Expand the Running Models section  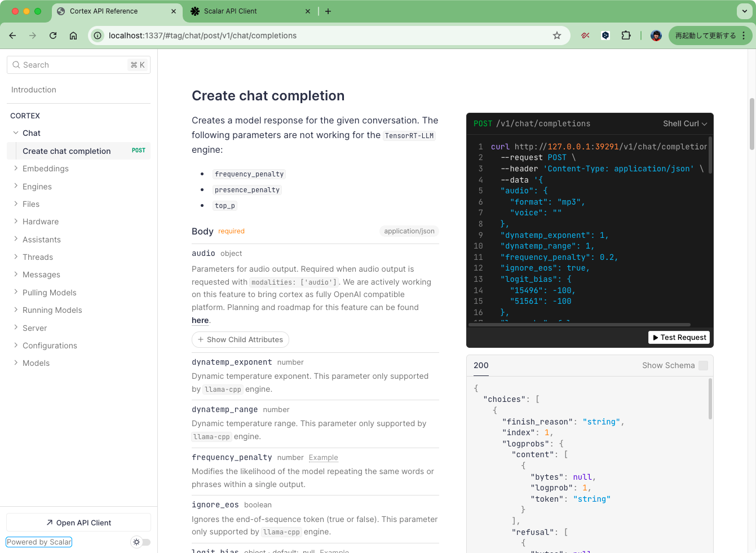tap(52, 310)
